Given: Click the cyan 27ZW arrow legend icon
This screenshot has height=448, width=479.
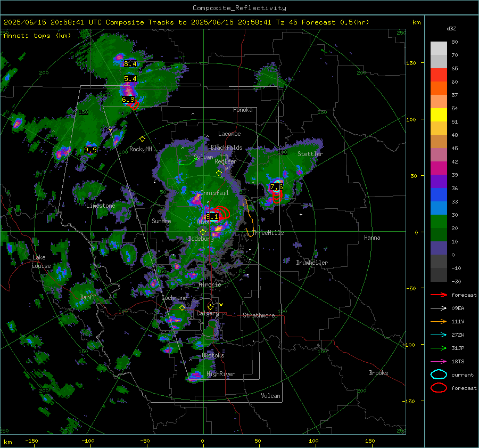Looking at the screenshot, I should coord(439,335).
